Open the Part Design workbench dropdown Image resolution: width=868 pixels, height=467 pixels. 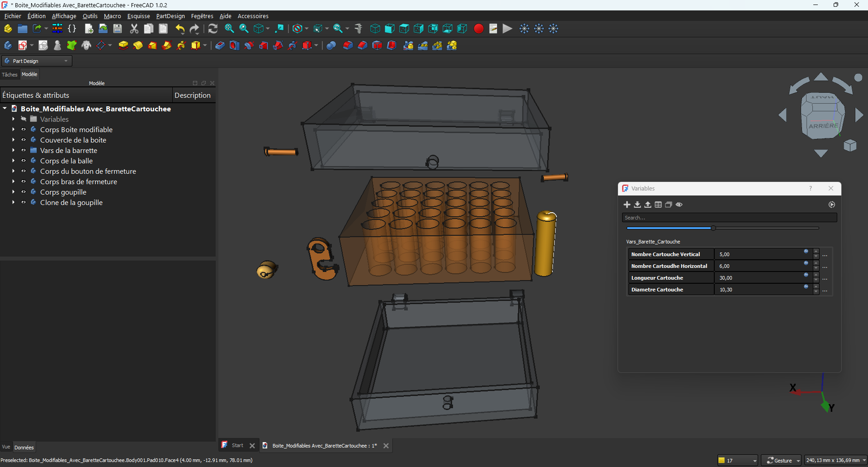37,61
